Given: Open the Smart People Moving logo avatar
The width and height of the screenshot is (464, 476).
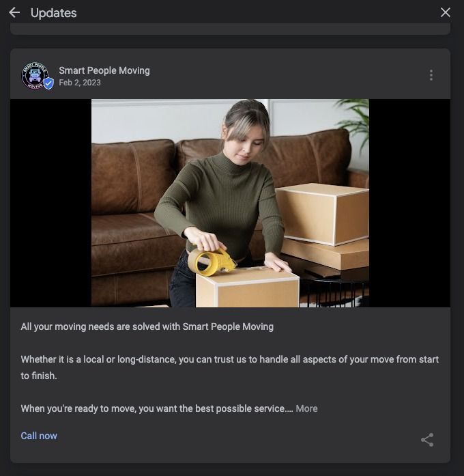Looking at the screenshot, I should click(35, 75).
